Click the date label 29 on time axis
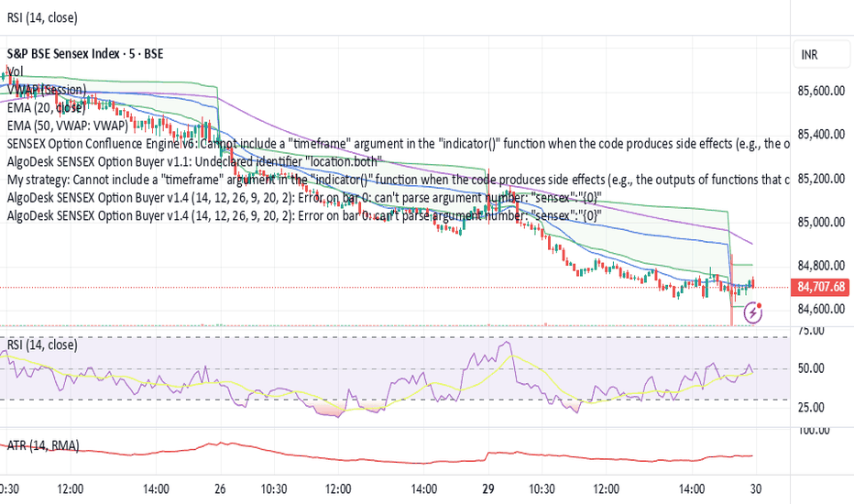Image resolution: width=854 pixels, height=504 pixels. pyautogui.click(x=488, y=488)
